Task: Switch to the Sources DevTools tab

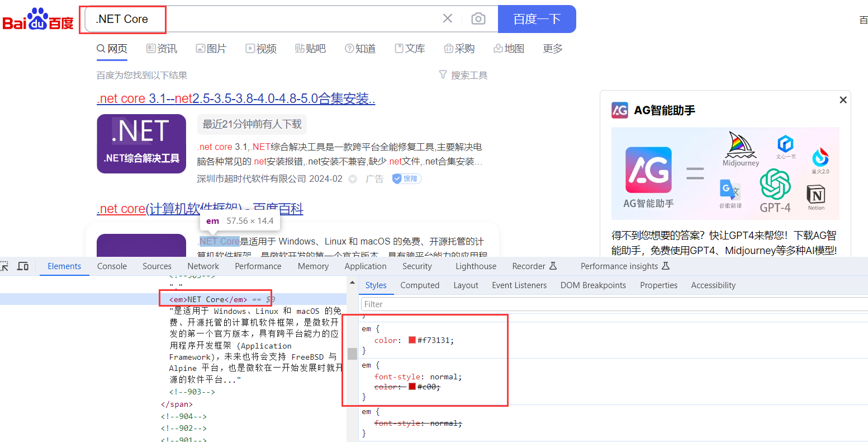Action: point(157,266)
